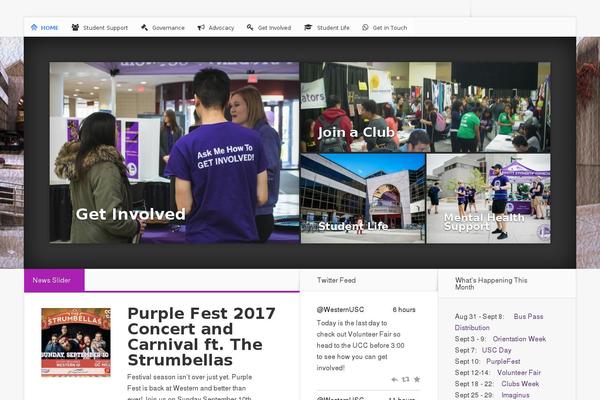Click the key icon beside Get Involved

[x=250, y=27]
